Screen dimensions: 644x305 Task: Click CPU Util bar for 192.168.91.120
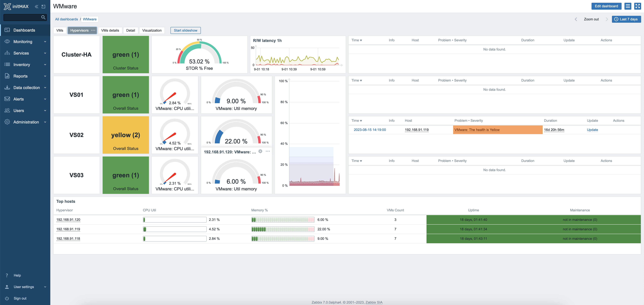tap(175, 220)
